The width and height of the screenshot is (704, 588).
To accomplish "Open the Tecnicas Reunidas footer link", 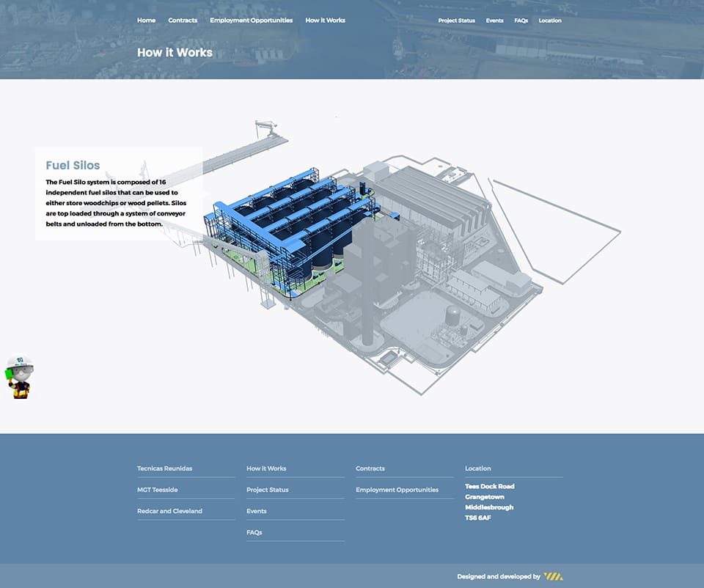I will 165,468.
